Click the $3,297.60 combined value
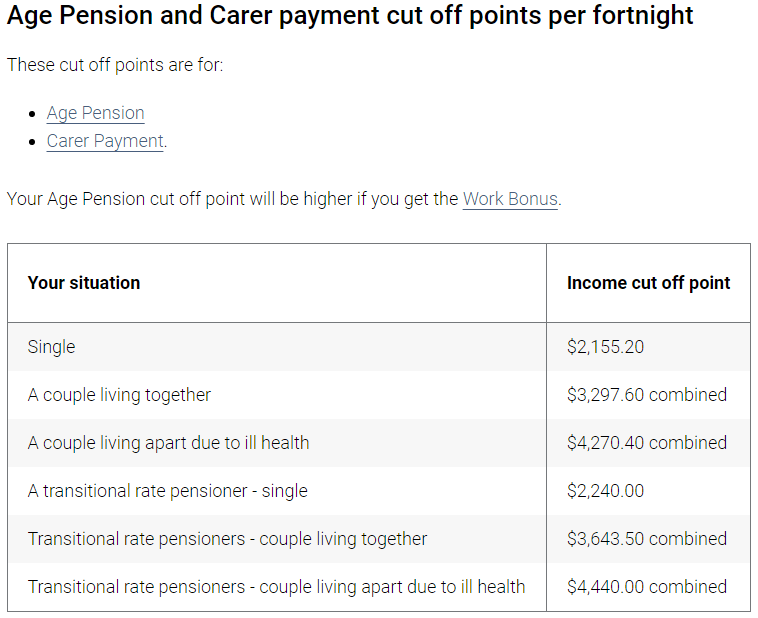 646,395
